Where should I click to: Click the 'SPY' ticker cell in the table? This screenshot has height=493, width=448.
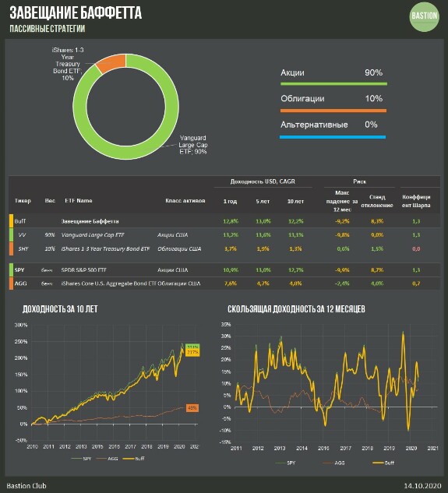19,270
